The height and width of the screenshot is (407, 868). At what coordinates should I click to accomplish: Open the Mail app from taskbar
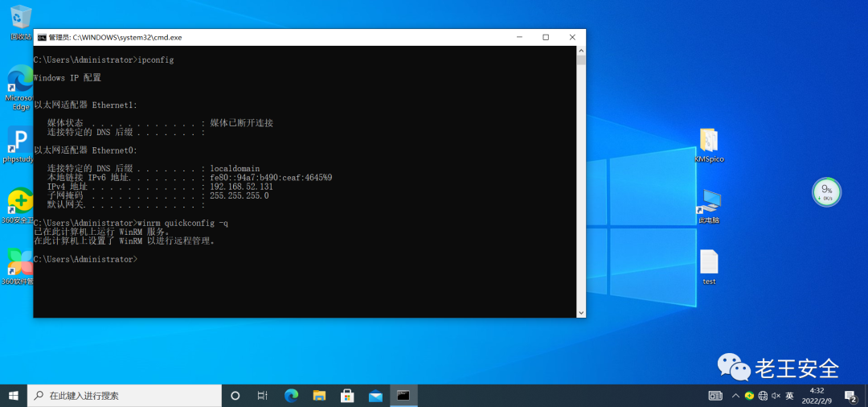tap(375, 396)
